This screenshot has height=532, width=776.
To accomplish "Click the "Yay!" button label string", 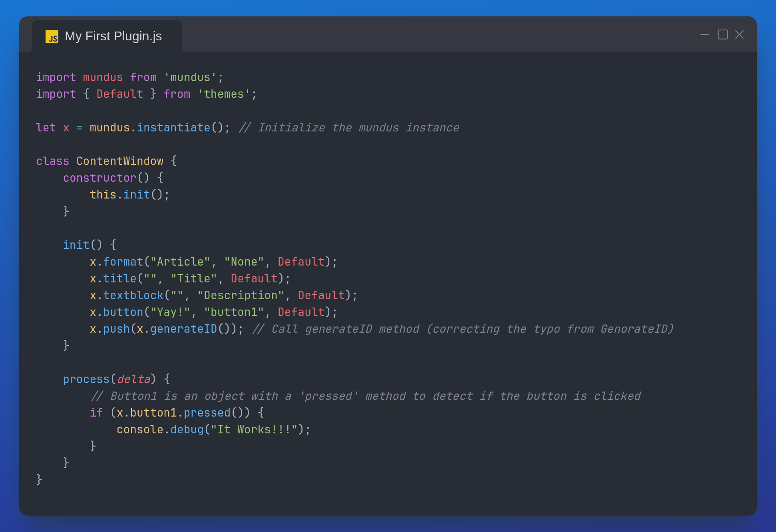I will coord(170,312).
